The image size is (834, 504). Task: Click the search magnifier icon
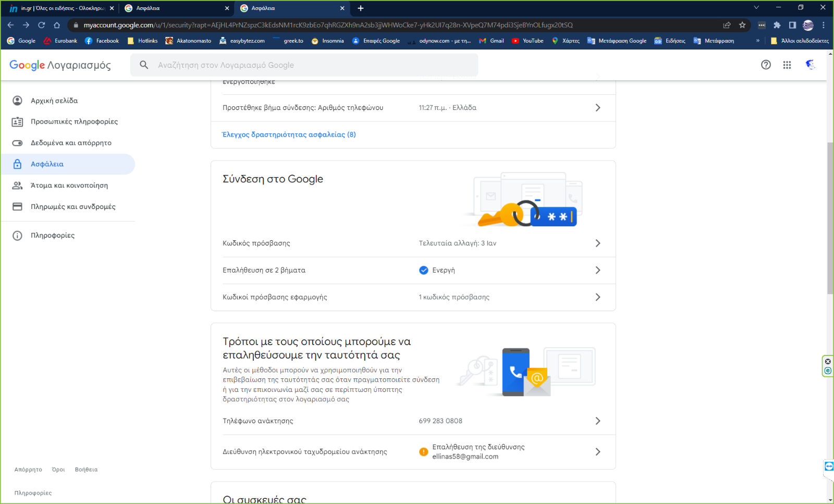[144, 65]
